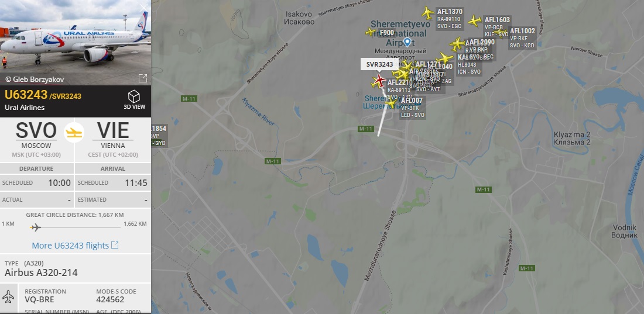Click the Sheremetyevo airport location pin
The height and width of the screenshot is (314, 644).
click(407, 42)
